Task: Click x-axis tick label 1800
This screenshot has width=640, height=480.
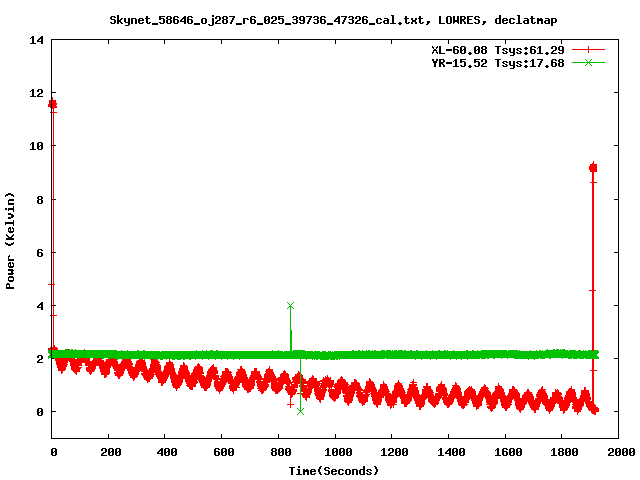Action: tap(564, 452)
